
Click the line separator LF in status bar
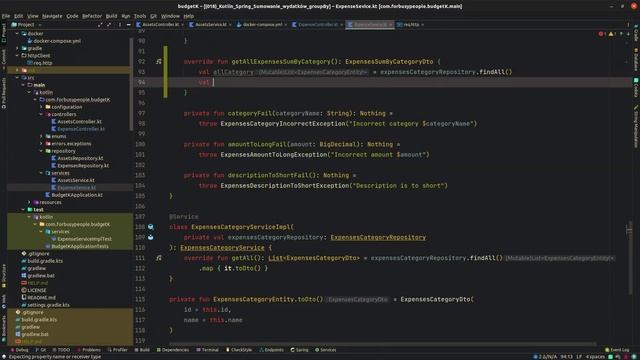tap(579, 357)
